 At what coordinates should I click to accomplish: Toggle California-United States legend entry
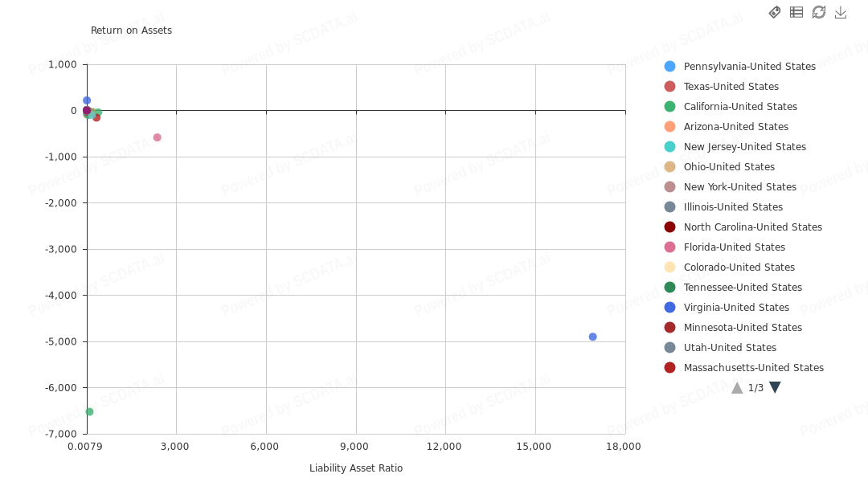[740, 107]
